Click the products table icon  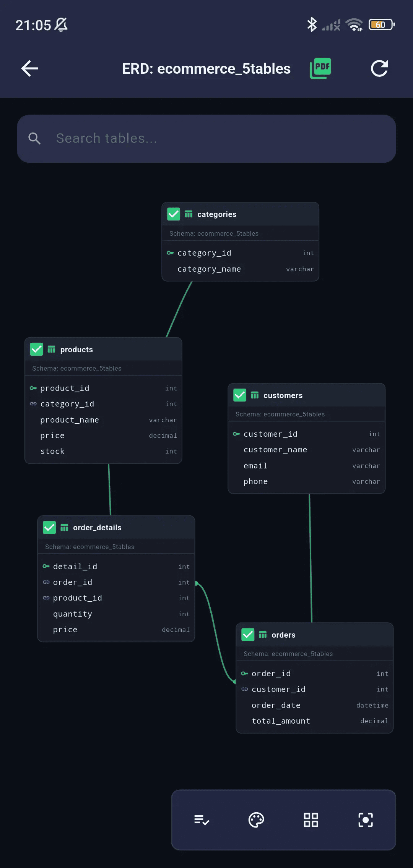[52, 349]
